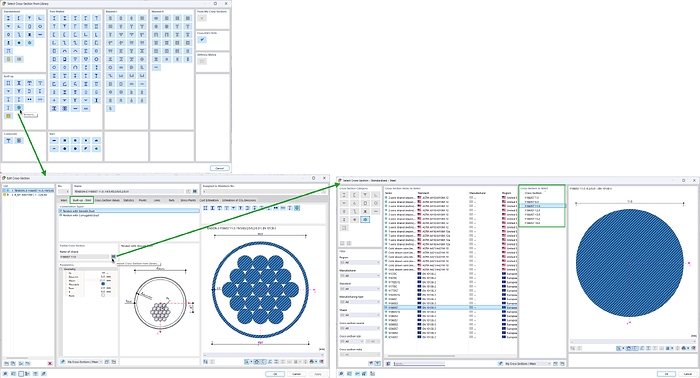The width and height of the screenshot is (700, 378).
Task: Click OK in the Edit Cross-Section window
Action: coord(275,374)
